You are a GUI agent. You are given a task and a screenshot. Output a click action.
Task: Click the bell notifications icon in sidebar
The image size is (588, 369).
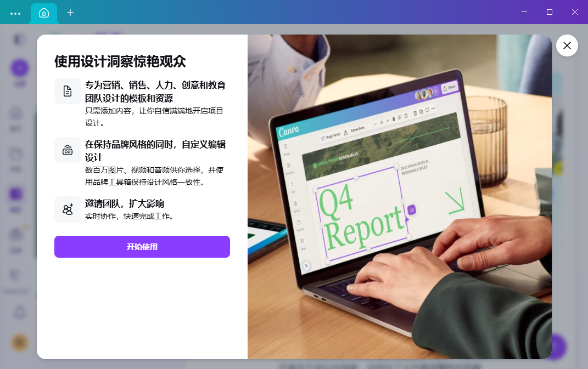(x=20, y=312)
